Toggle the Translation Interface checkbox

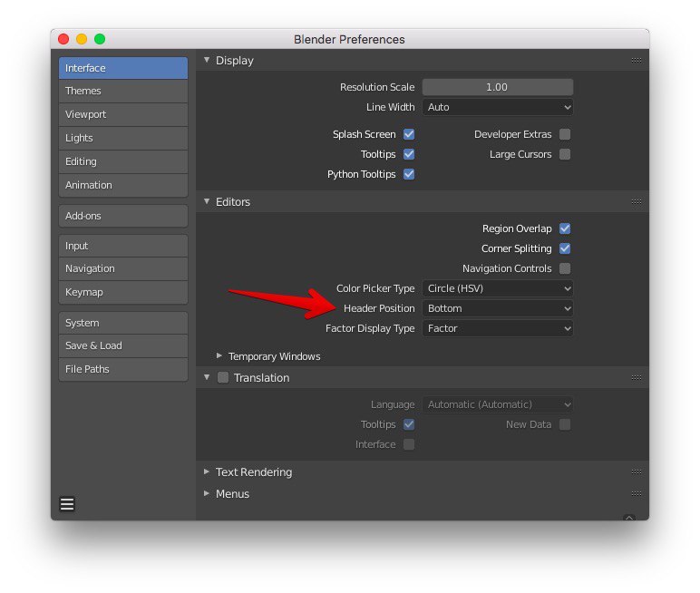[x=409, y=444]
